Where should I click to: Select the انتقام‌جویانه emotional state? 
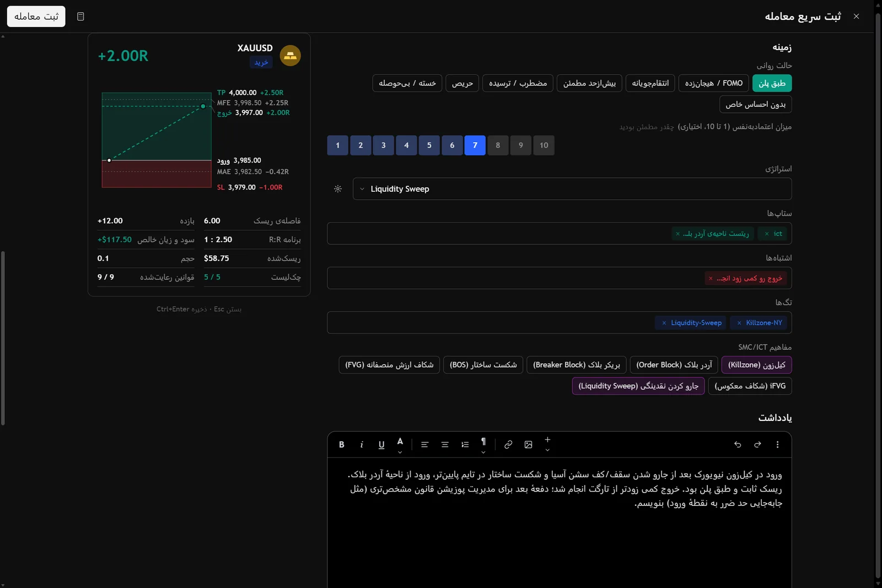650,83
